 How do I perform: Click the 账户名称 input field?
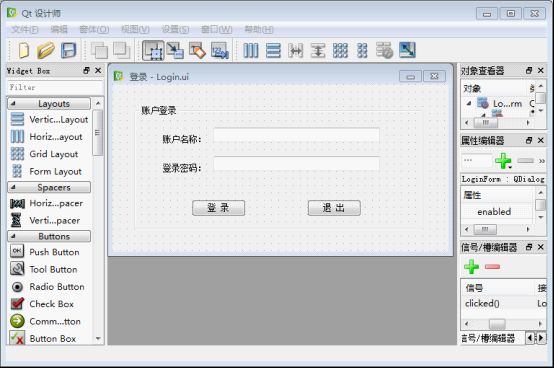pos(296,135)
